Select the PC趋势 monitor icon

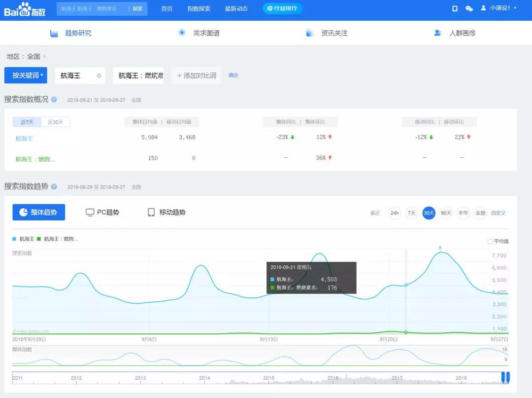pyautogui.click(x=90, y=212)
